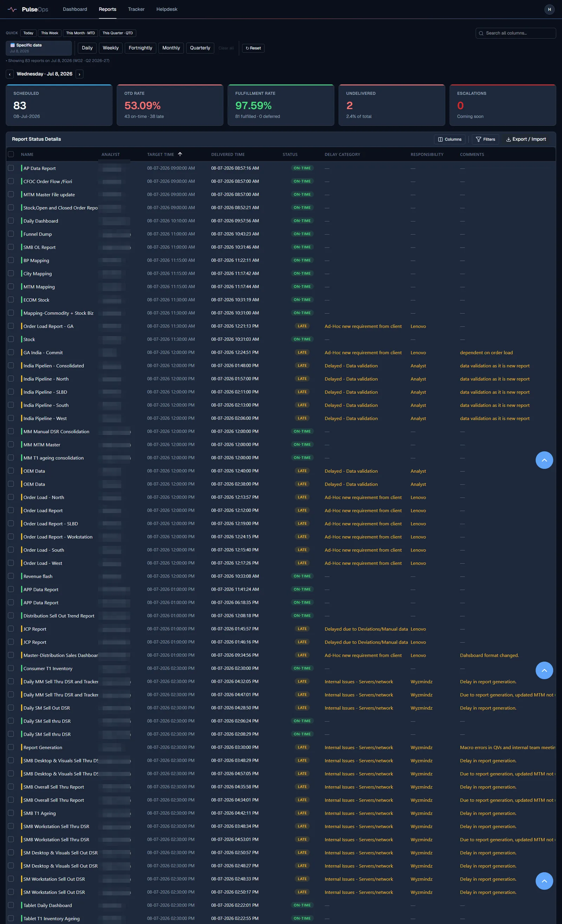The height and width of the screenshot is (924, 562).
Task: Sort by the Delivered Time header
Action: tap(228, 154)
